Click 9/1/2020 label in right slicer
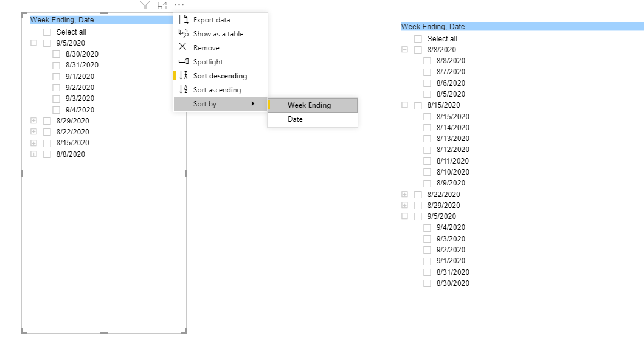Viewport: 644px width, 346px height. tap(451, 261)
